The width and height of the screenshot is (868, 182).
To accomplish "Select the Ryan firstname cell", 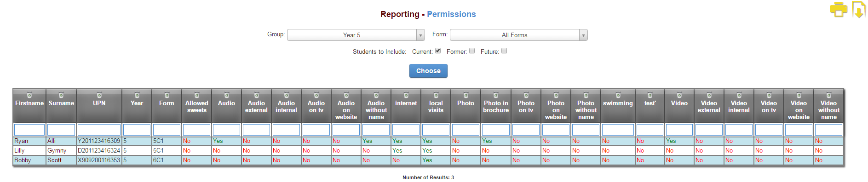I will tap(29, 141).
